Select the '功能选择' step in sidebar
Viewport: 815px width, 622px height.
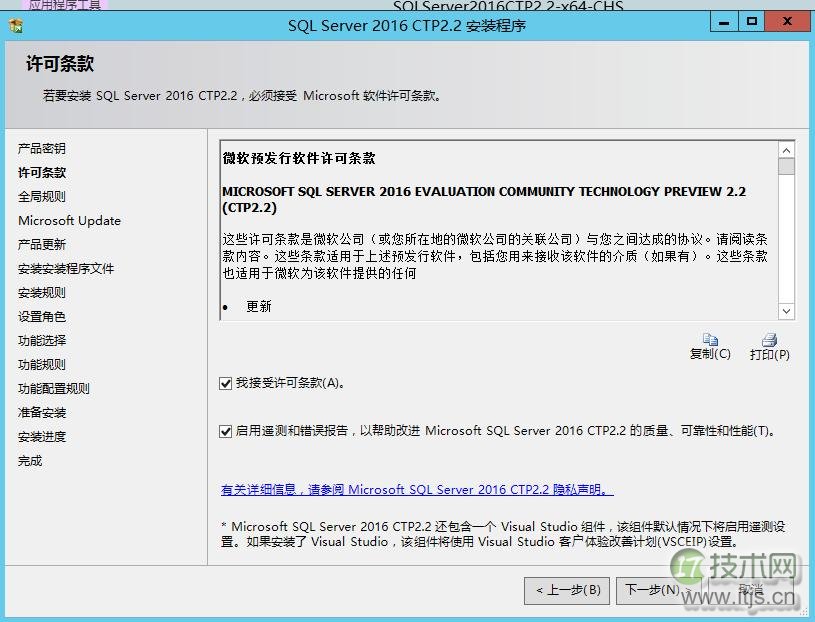coord(42,340)
